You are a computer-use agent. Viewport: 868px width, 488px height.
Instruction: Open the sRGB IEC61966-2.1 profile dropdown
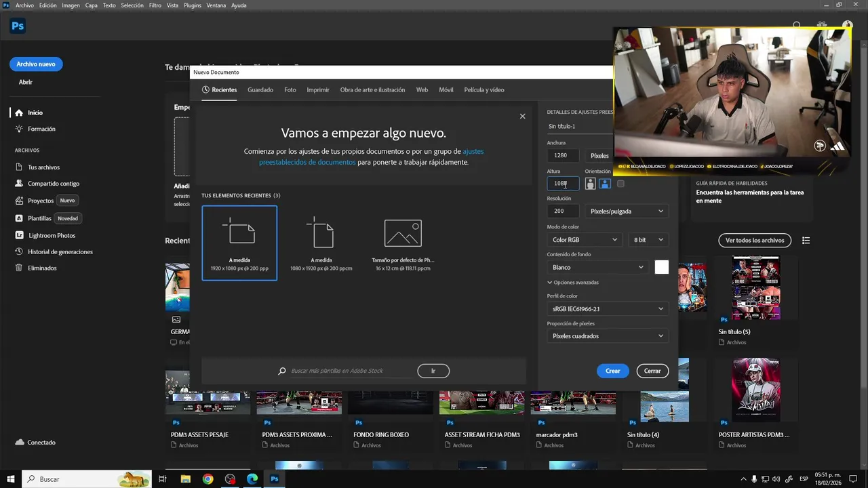pyautogui.click(x=608, y=309)
